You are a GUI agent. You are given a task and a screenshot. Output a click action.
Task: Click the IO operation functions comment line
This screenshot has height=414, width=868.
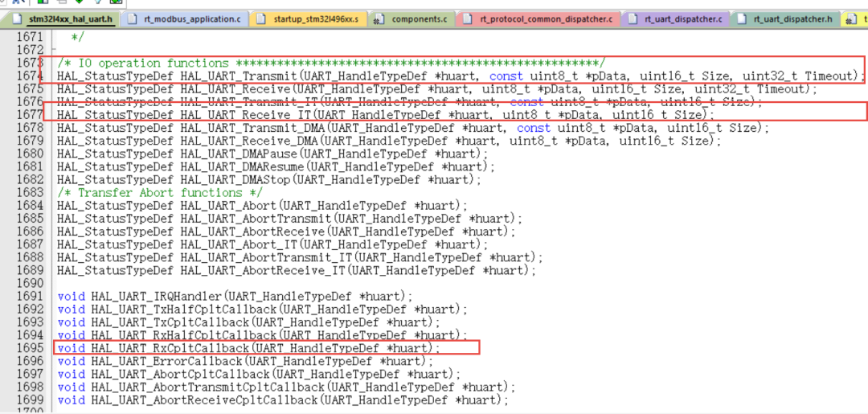(331, 63)
